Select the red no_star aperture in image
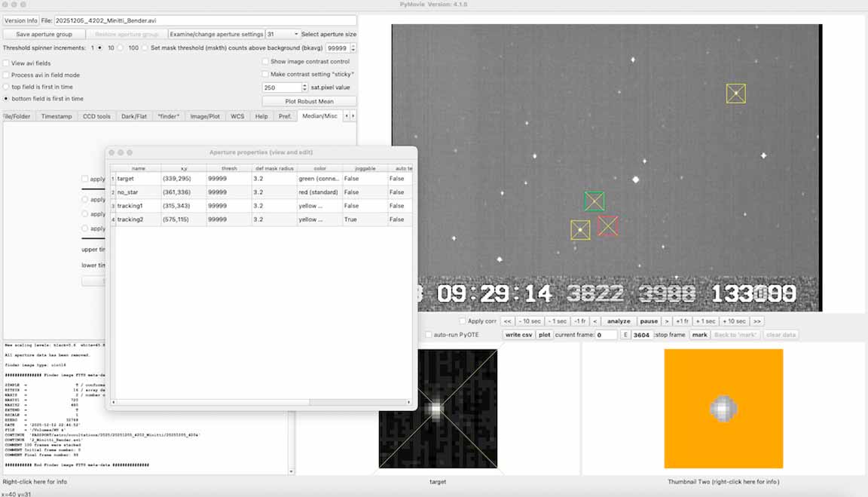Screen dimensions: 868x497 tap(608, 225)
